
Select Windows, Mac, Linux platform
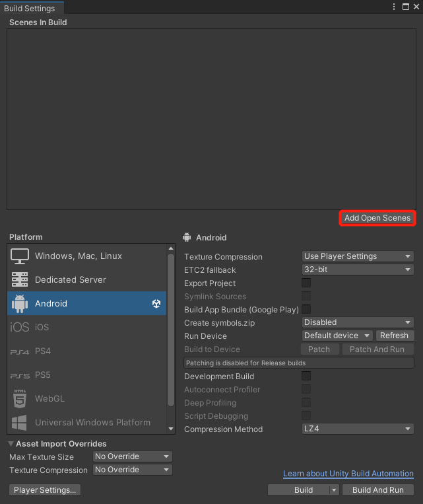(86, 256)
